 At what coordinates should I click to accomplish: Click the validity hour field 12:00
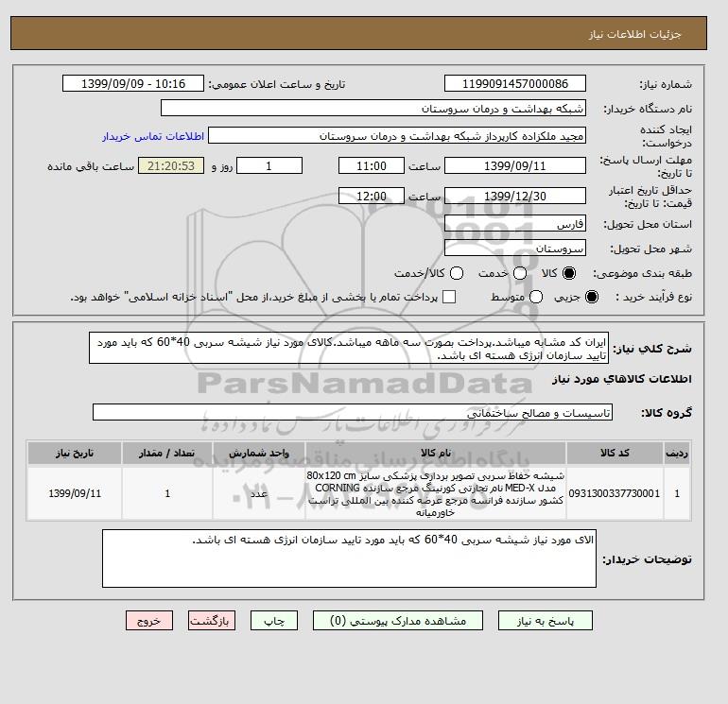[x=372, y=196]
